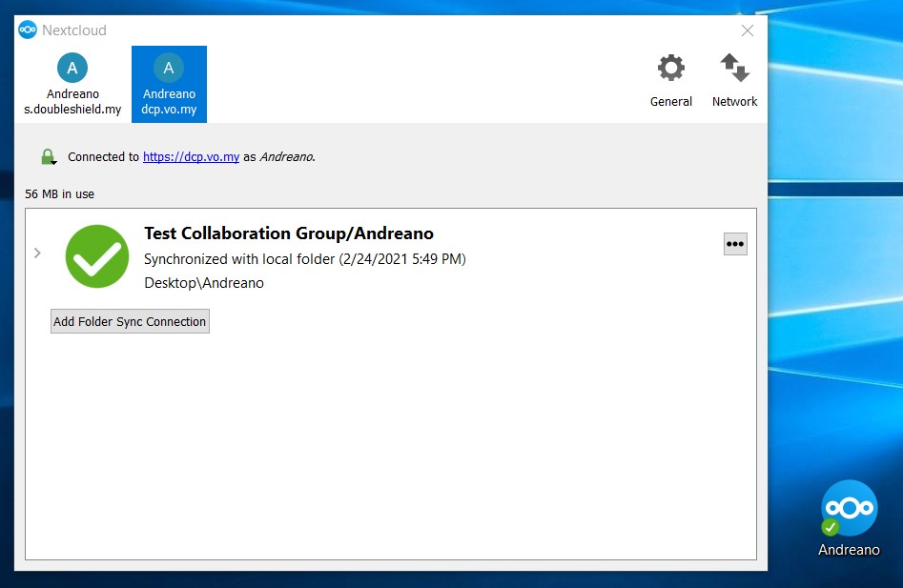Click the avatar circle above dcp.vo.my

169,68
